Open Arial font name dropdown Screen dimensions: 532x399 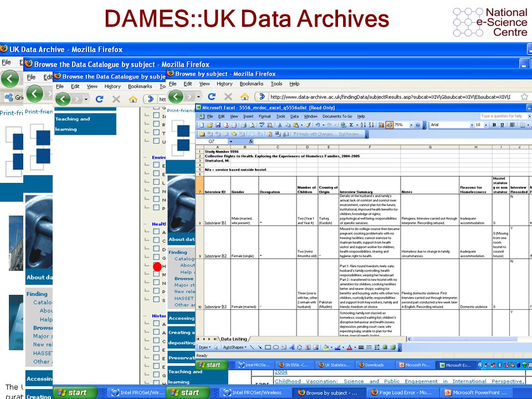point(472,125)
